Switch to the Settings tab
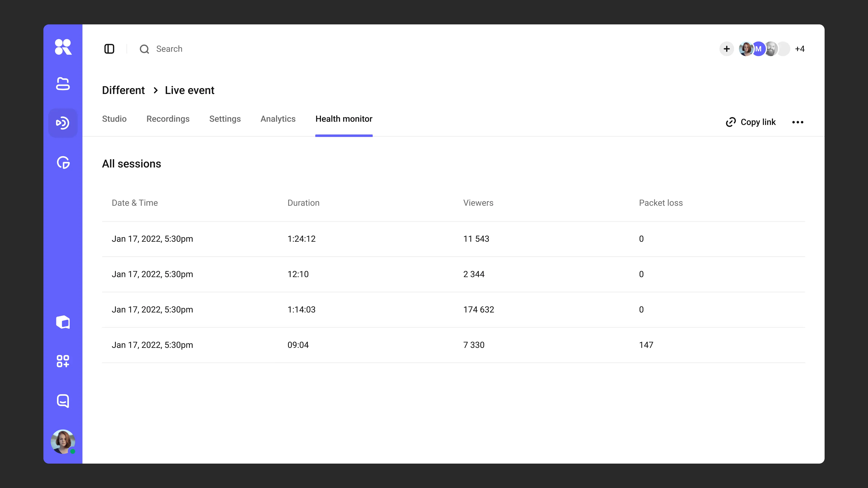This screenshot has height=488, width=868. (225, 119)
